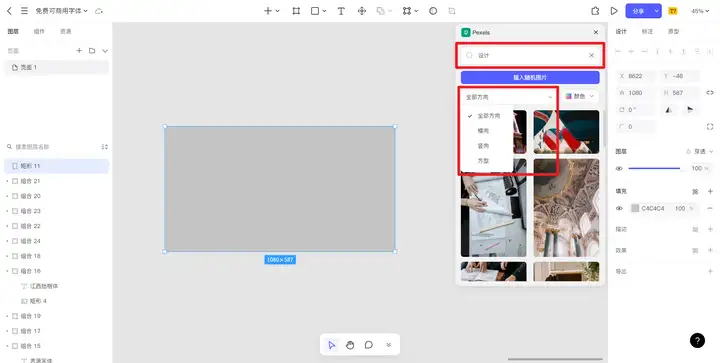Select layer rectangle 11
The height and width of the screenshot is (363, 720).
coord(56,166)
